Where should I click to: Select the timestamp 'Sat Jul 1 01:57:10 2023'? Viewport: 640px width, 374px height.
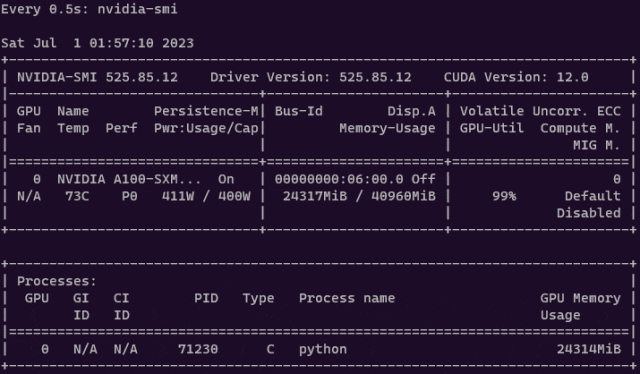(97, 43)
